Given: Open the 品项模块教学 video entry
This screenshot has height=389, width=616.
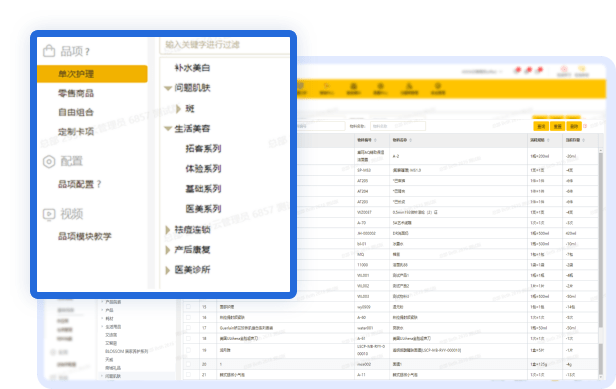Looking at the screenshot, I should [85, 236].
